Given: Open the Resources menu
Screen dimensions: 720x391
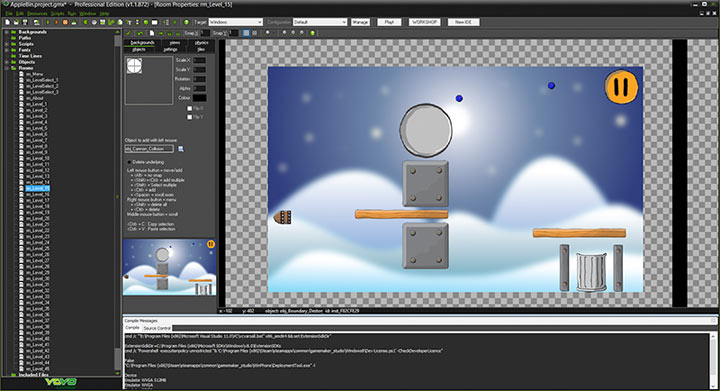Looking at the screenshot, I should [x=37, y=14].
